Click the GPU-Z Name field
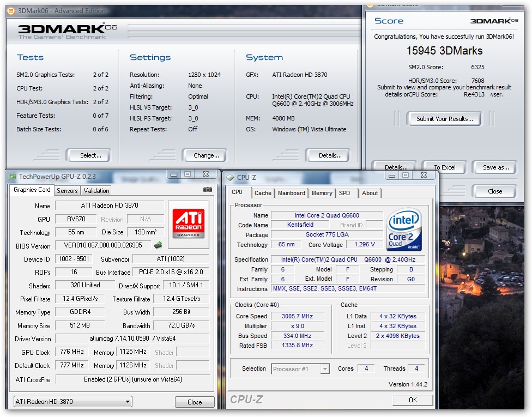This screenshot has height=417, width=532. (110, 206)
